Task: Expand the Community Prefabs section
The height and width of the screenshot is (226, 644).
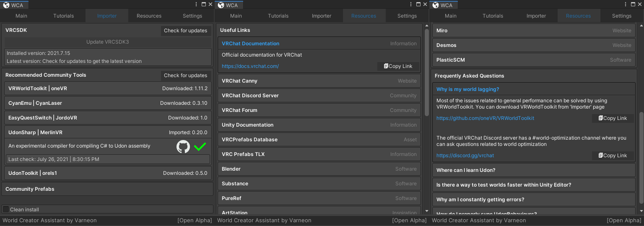Action: click(107, 189)
